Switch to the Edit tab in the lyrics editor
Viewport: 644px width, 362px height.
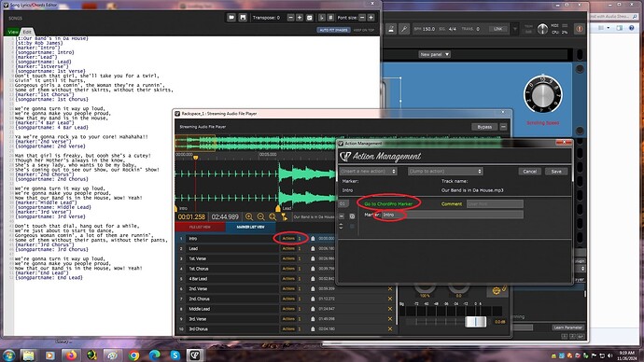click(x=27, y=32)
